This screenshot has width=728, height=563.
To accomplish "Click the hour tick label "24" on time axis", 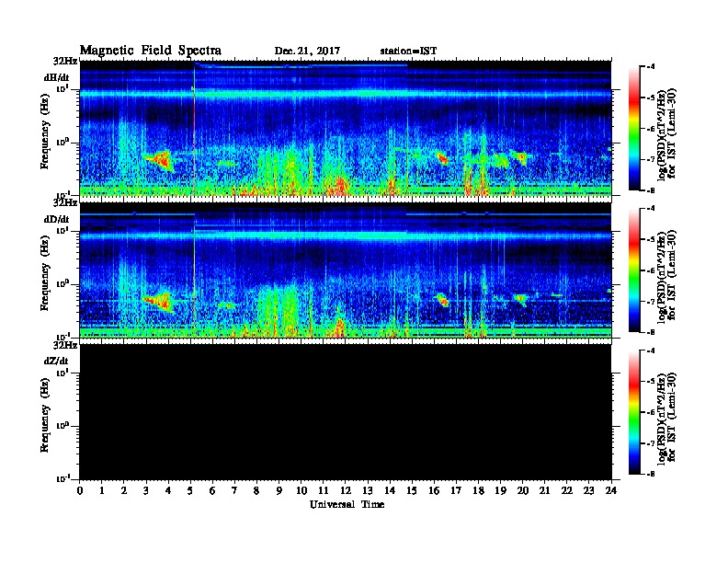I will point(611,491).
